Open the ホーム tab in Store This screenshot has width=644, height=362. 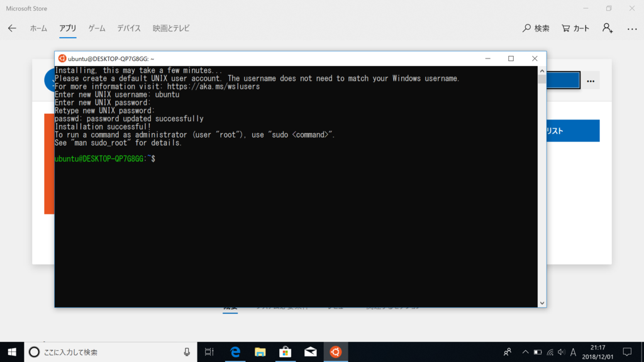(x=38, y=28)
